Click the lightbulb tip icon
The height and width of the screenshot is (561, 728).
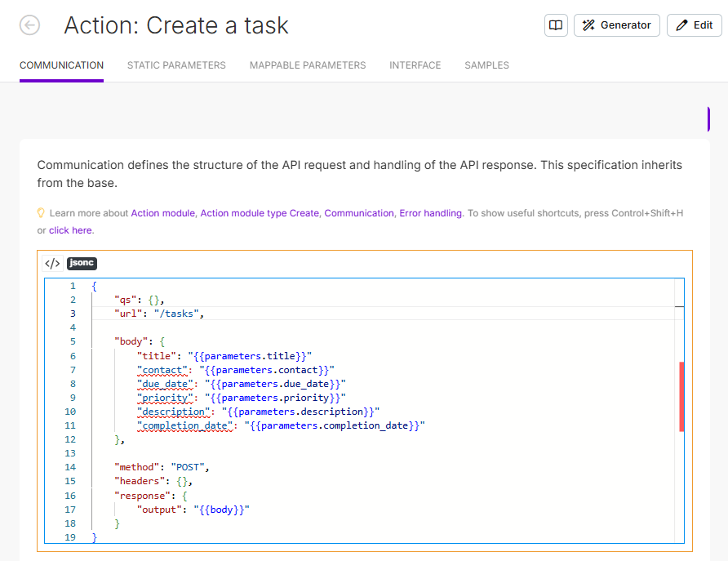[x=41, y=213]
